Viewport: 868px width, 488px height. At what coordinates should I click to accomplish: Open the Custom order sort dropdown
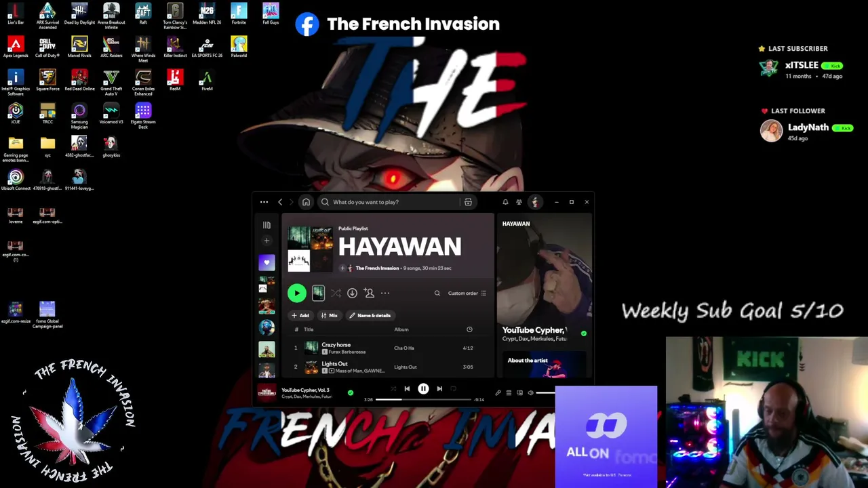[467, 293]
